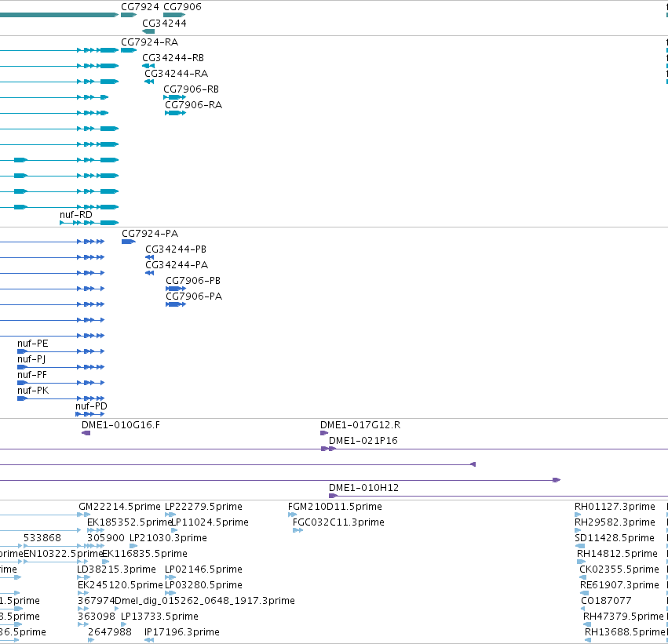Select the 305900 feature

[x=96, y=546]
